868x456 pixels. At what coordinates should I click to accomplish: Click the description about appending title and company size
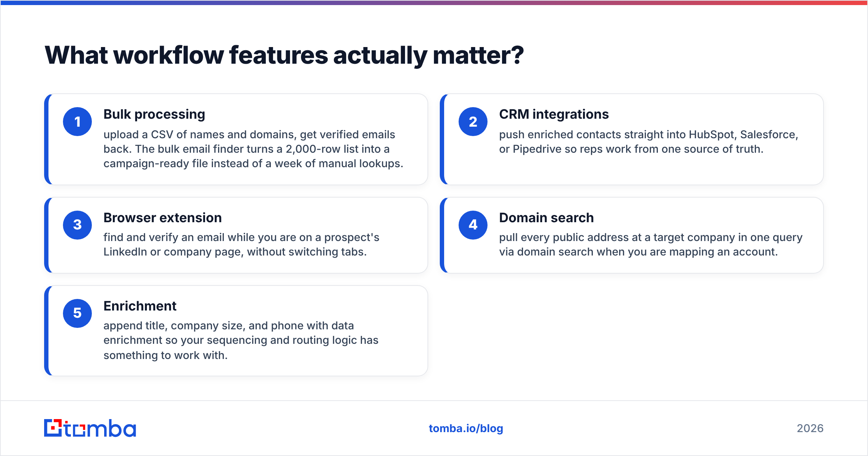click(241, 340)
